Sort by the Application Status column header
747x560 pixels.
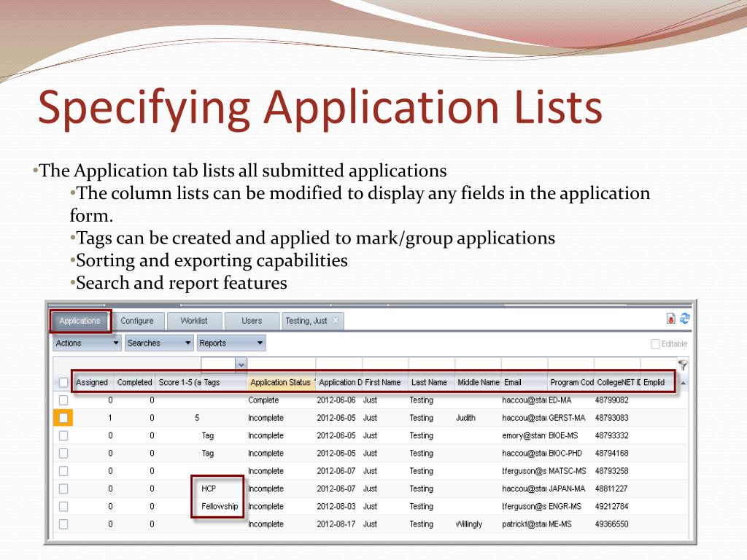coord(281,382)
